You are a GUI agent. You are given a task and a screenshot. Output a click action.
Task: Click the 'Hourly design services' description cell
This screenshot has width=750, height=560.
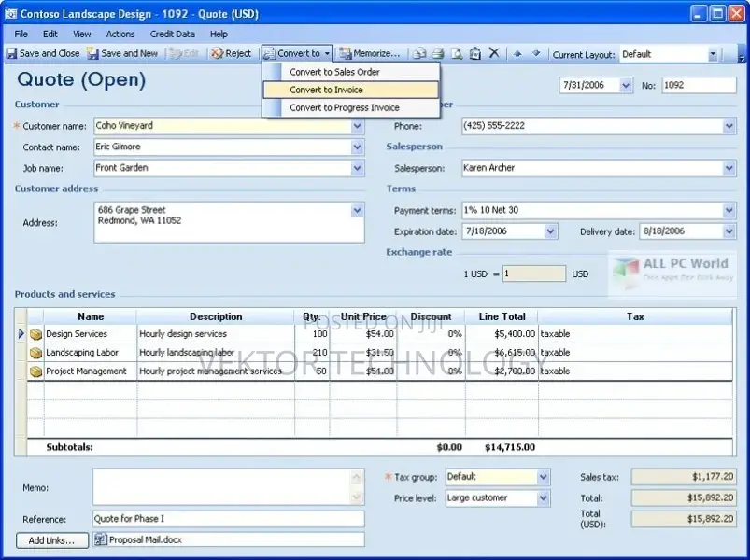pos(216,334)
